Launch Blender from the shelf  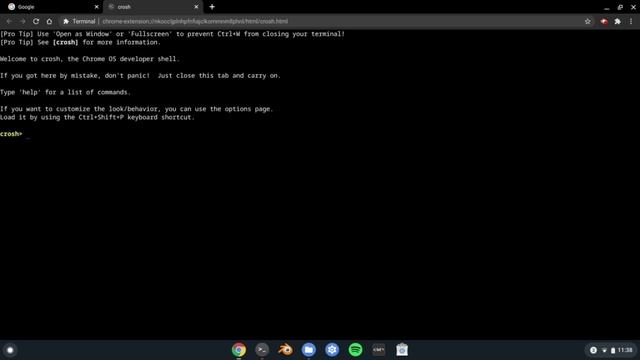point(285,350)
